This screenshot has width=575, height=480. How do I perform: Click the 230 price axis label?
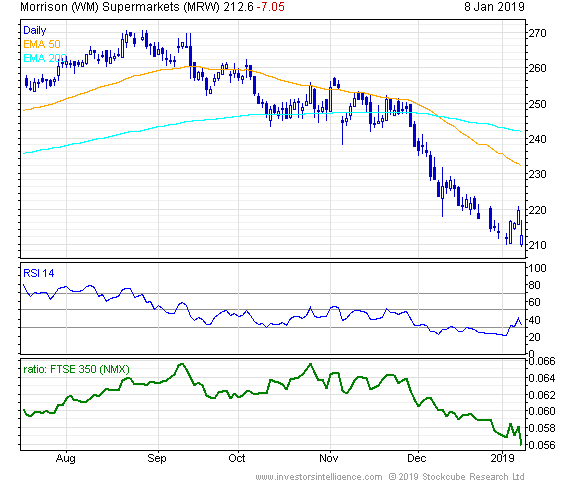pos(537,174)
